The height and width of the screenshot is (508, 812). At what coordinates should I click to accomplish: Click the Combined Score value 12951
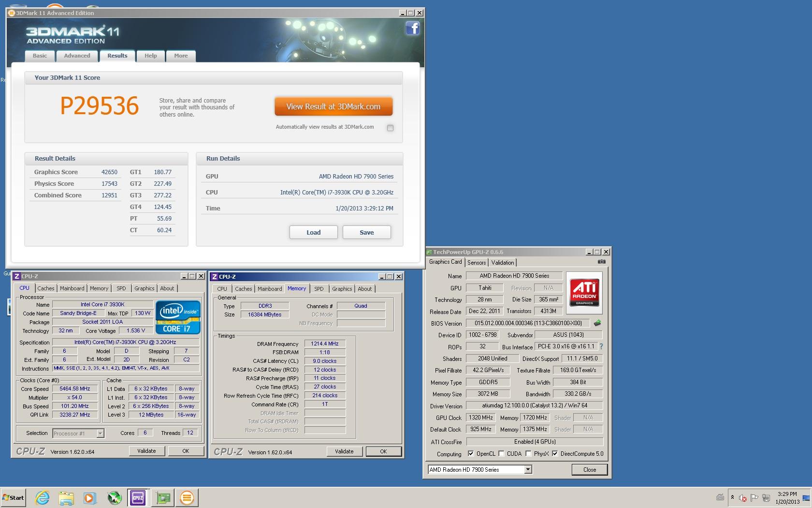109,195
